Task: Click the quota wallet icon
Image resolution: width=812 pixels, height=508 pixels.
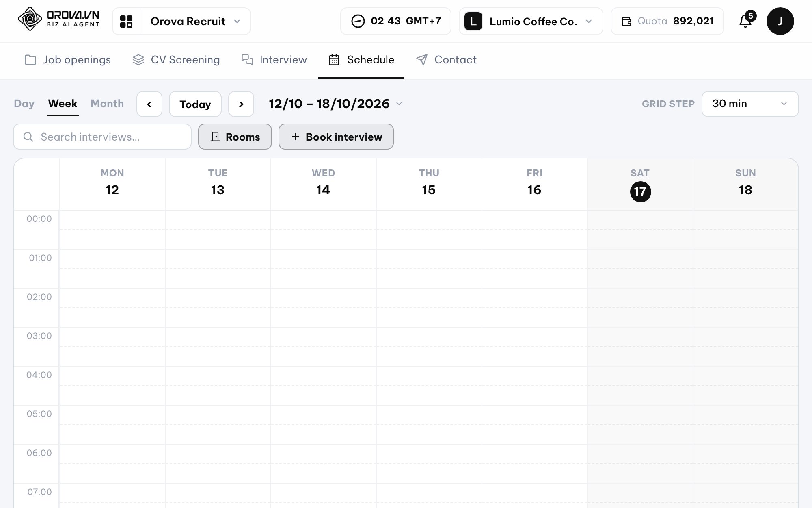Action: pyautogui.click(x=626, y=21)
